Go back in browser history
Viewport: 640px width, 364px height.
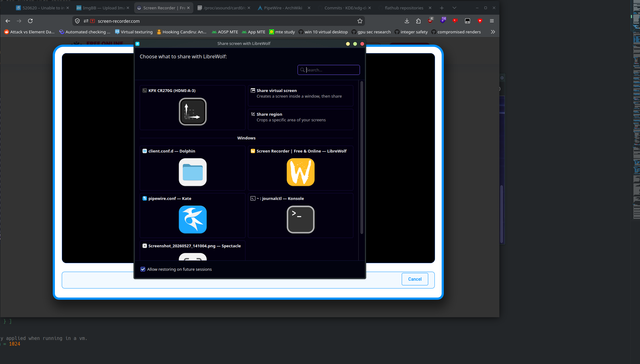(8, 21)
